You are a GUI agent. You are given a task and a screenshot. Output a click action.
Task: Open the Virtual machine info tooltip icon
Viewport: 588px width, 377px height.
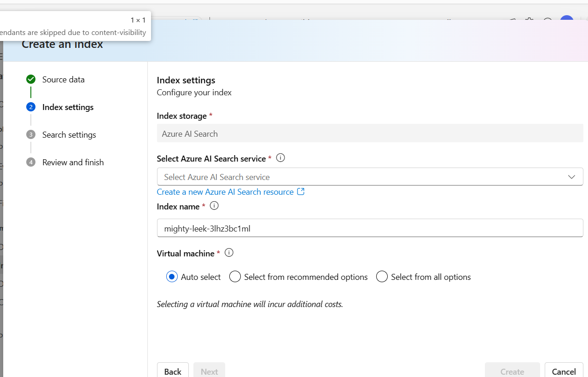click(x=229, y=252)
